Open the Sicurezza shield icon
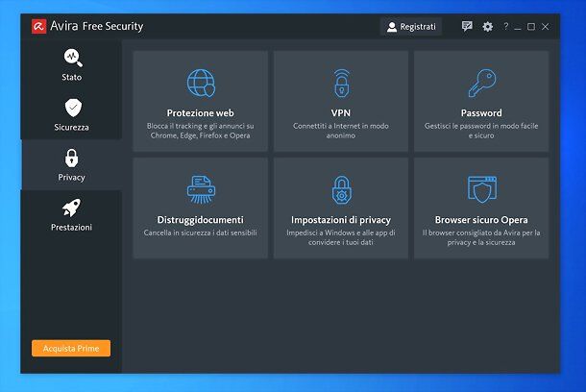Image resolution: width=586 pixels, height=392 pixels. point(73,108)
